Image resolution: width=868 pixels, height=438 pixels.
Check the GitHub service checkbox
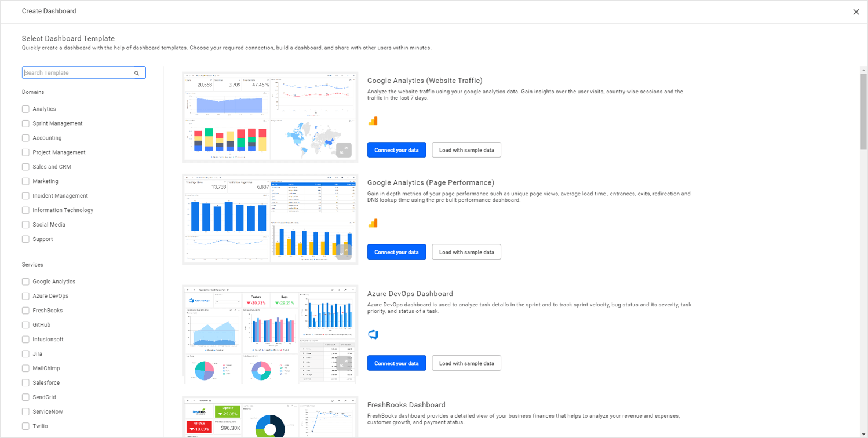coord(25,325)
